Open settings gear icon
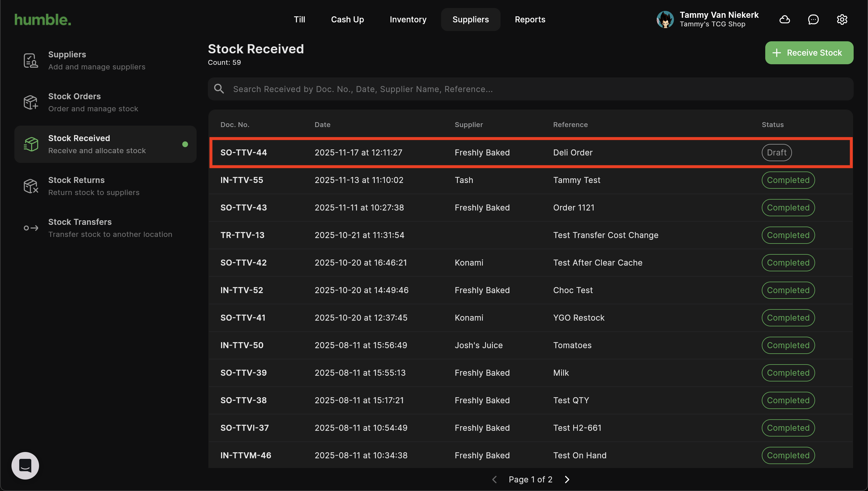This screenshot has width=868, height=491. [x=842, y=20]
